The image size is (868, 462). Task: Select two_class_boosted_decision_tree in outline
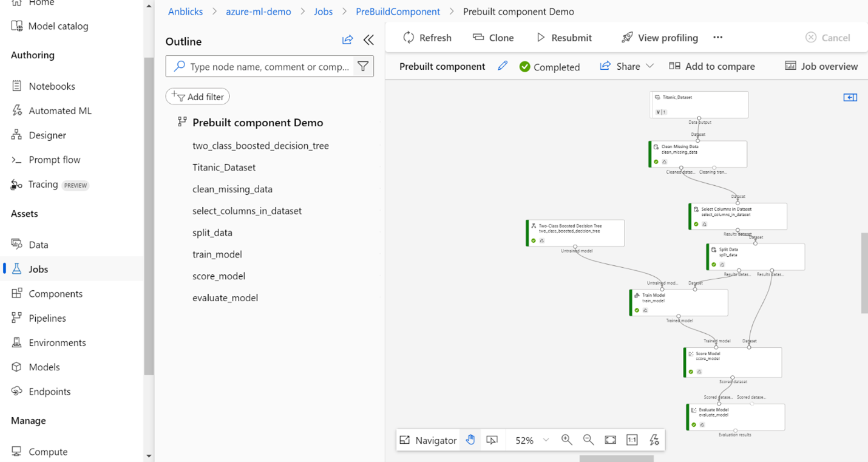260,146
